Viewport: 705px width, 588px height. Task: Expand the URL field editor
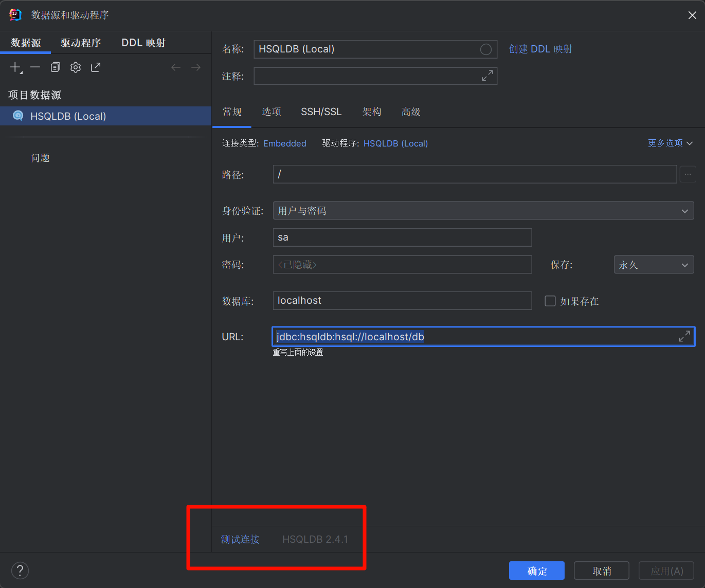tap(684, 337)
